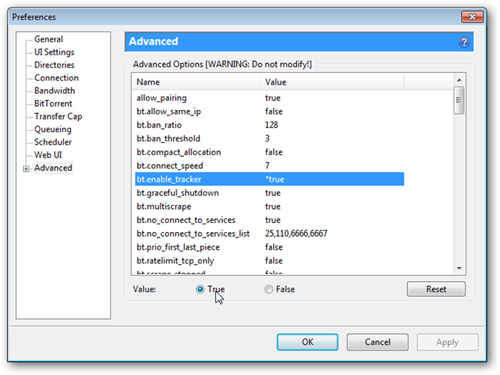500x375 pixels.
Task: Click the Value column header
Action: 332,82
